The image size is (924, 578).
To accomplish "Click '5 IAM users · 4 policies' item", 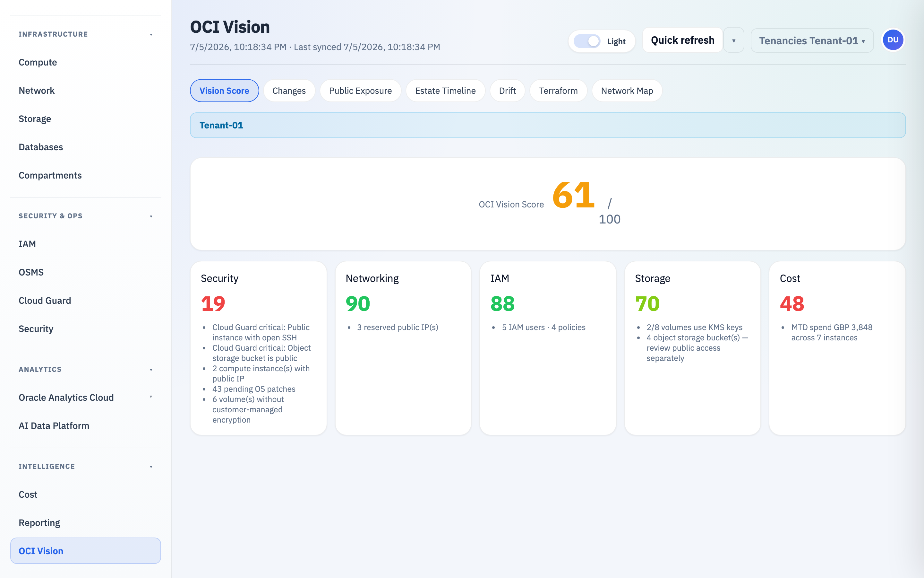I will [544, 327].
